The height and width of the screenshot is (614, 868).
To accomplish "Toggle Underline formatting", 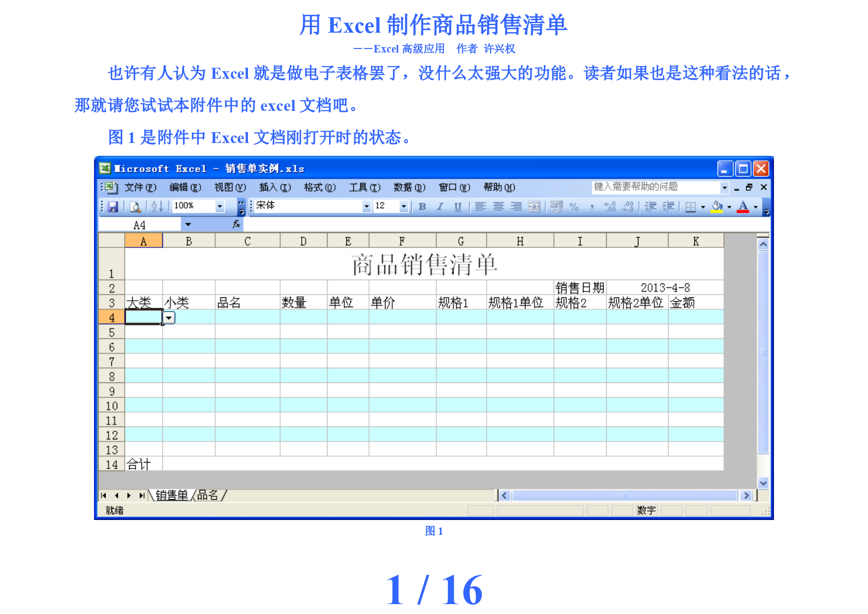I will pos(458,206).
